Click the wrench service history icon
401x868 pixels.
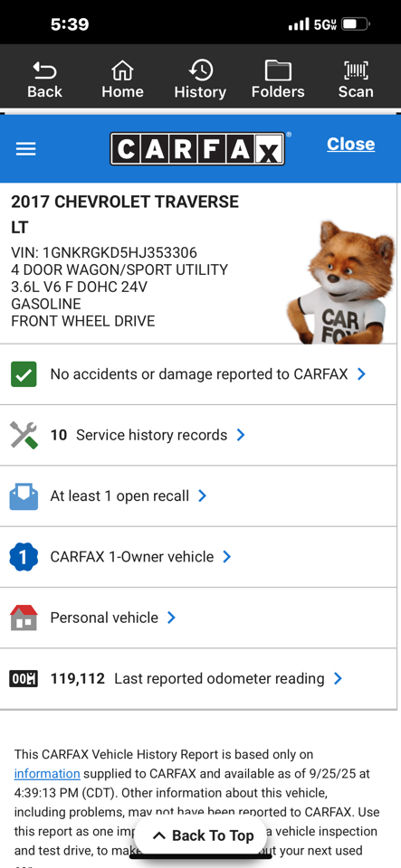(24, 435)
